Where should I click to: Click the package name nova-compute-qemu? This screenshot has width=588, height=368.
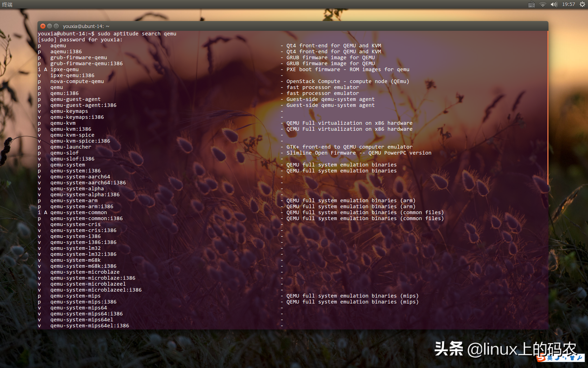pos(77,81)
